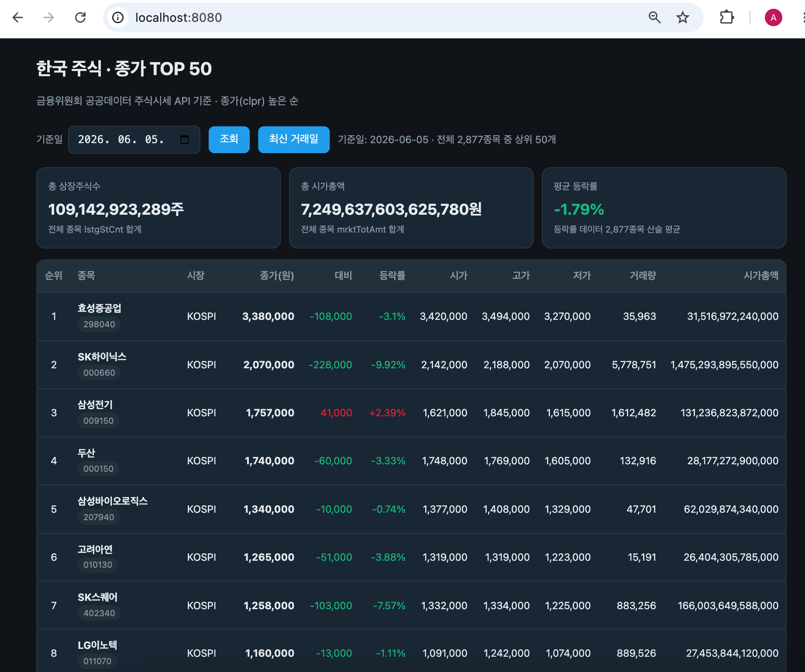Click the 883,256 volume cell
The width and height of the screenshot is (805, 672).
pos(636,606)
